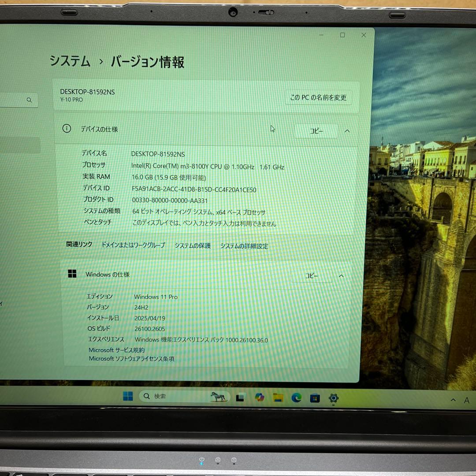Click the info icon beside デバイスの仕様
This screenshot has height=476, width=476.
point(67,128)
